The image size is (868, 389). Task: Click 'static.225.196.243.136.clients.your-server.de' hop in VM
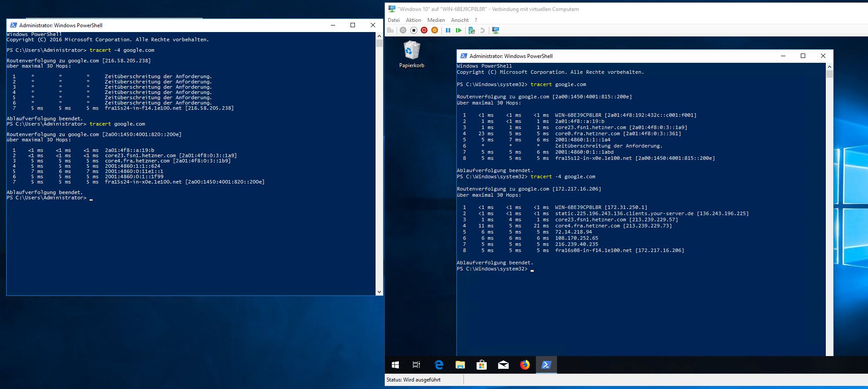click(x=624, y=213)
